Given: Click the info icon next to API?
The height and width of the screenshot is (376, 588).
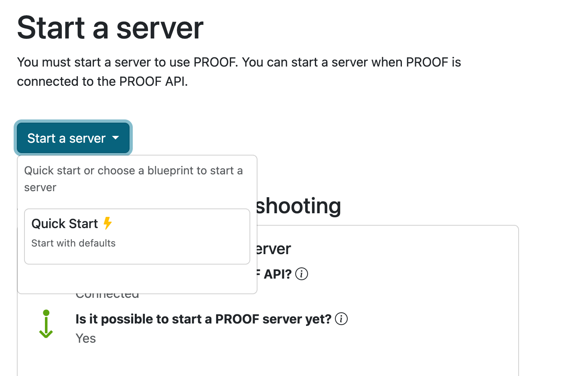Looking at the screenshot, I should [302, 274].
